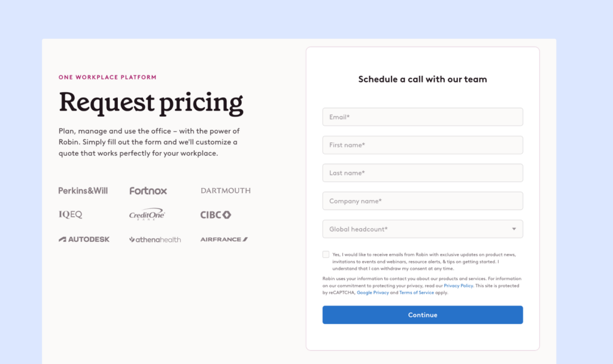Click the Fortnox logo
Image resolution: width=613 pixels, height=364 pixels.
(148, 190)
